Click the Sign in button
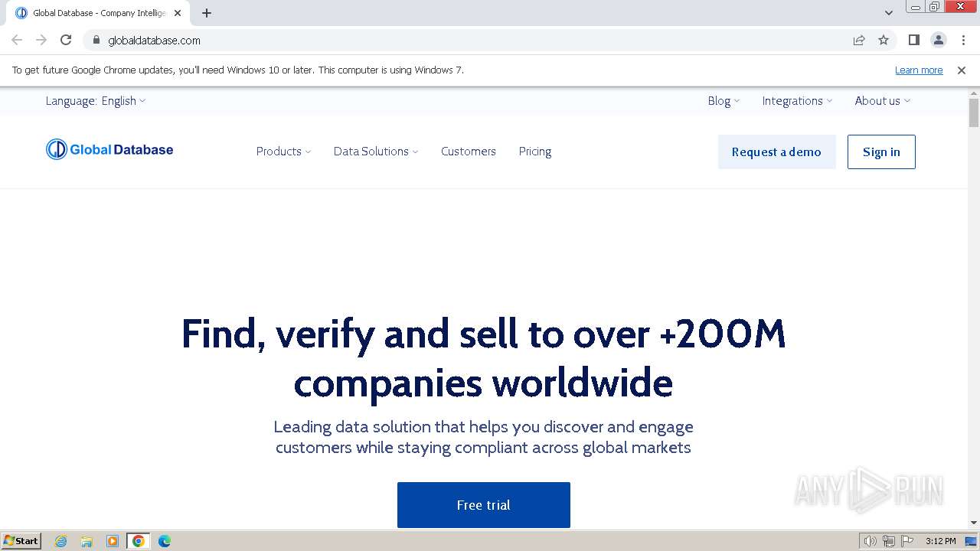Screen dimensions: 980x551 pos(881,152)
